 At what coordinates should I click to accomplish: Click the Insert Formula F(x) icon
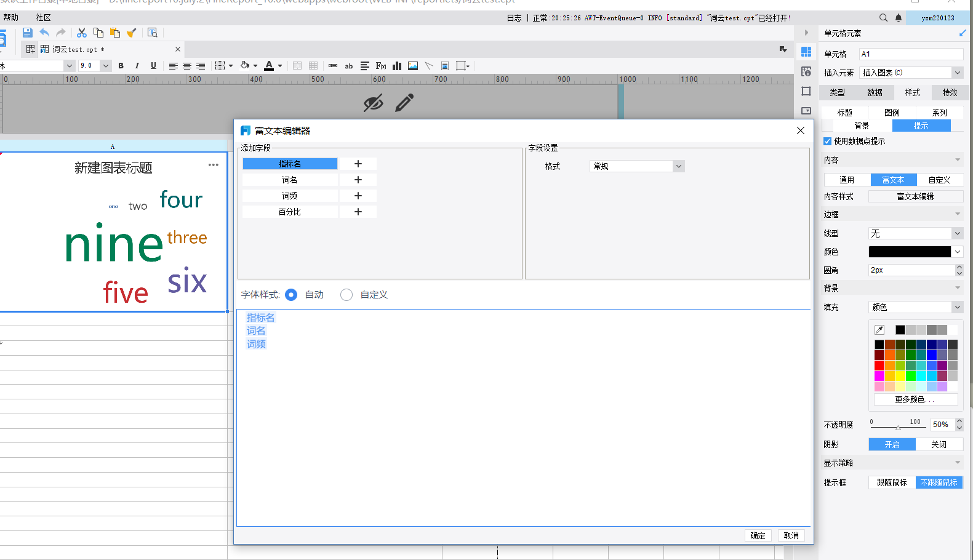381,66
